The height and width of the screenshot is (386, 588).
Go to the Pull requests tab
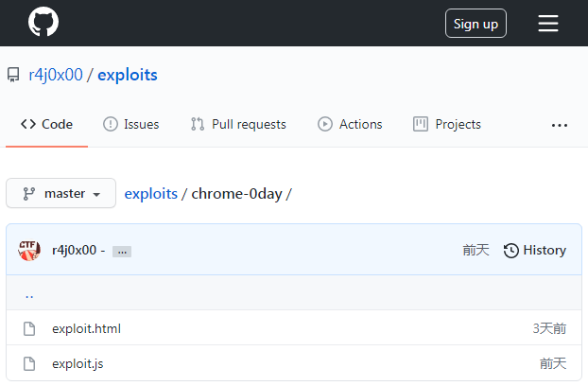(238, 124)
